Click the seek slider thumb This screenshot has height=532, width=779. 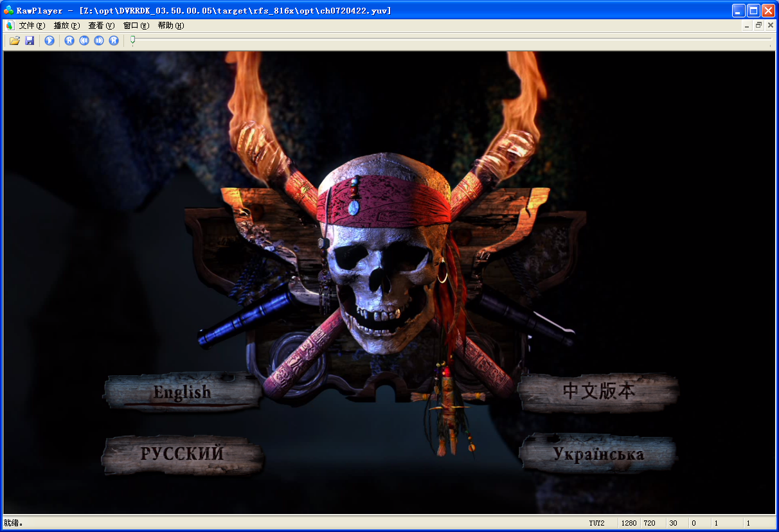132,40
